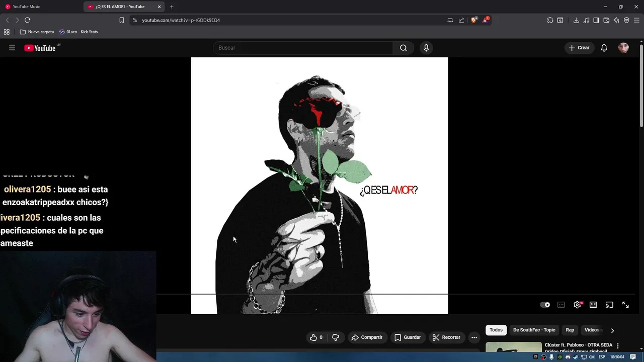The height and width of the screenshot is (362, 644).
Task: Open the 0Laco - Kick Stats bookmark
Action: [78, 32]
